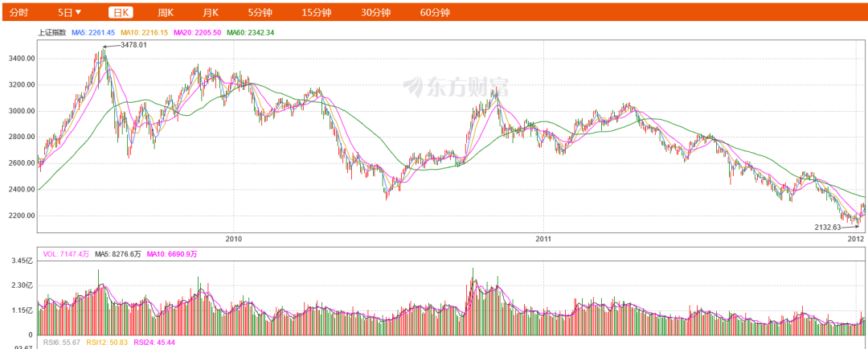
Task: Choose the 15分钟 interval
Action: tap(316, 12)
